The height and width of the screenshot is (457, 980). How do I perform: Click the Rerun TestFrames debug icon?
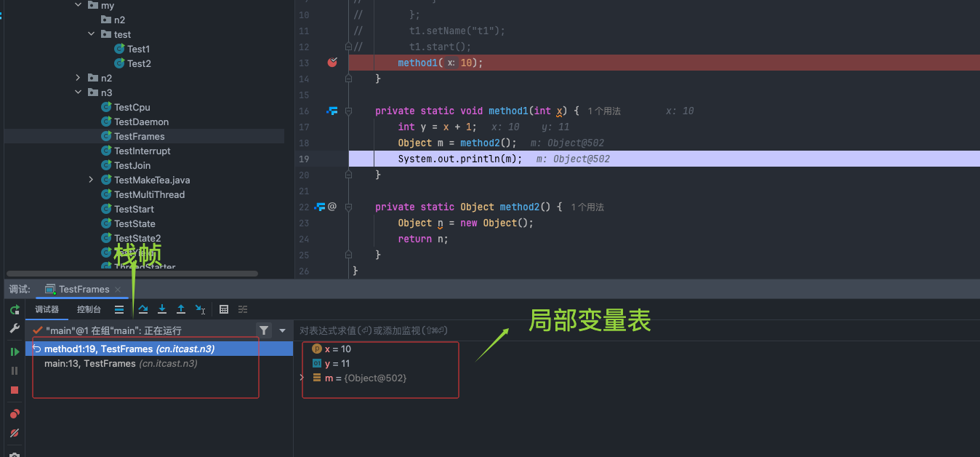[15, 310]
